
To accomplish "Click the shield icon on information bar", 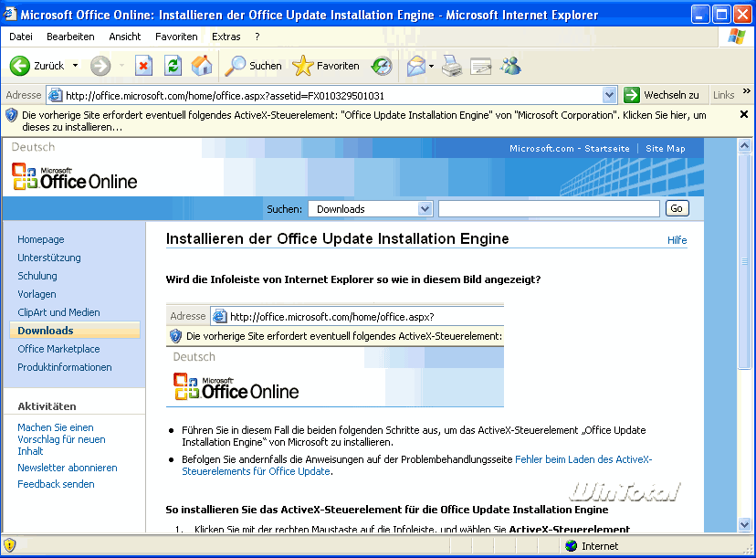I will (x=11, y=115).
